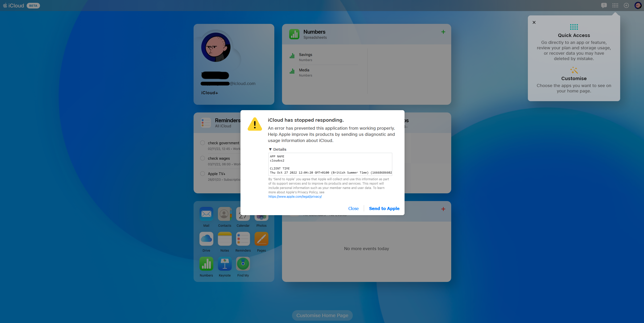Open the Contacts app icon

[x=225, y=214]
